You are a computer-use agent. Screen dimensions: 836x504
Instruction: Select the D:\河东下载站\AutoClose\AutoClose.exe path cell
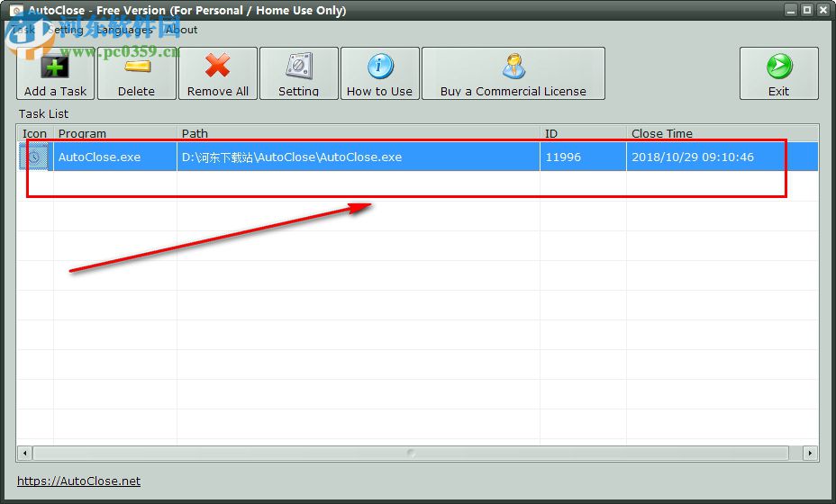click(x=359, y=157)
